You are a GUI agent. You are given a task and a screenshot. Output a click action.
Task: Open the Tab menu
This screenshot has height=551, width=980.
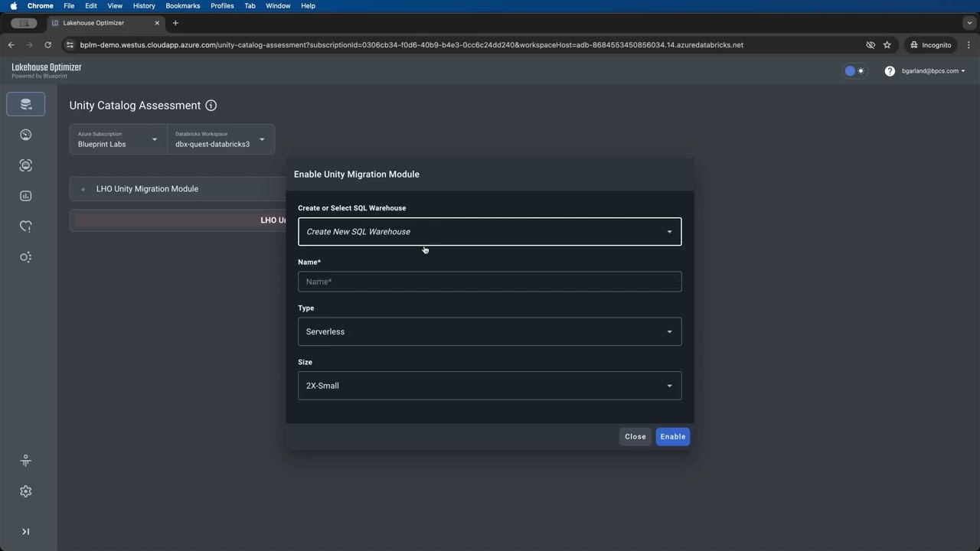click(250, 6)
